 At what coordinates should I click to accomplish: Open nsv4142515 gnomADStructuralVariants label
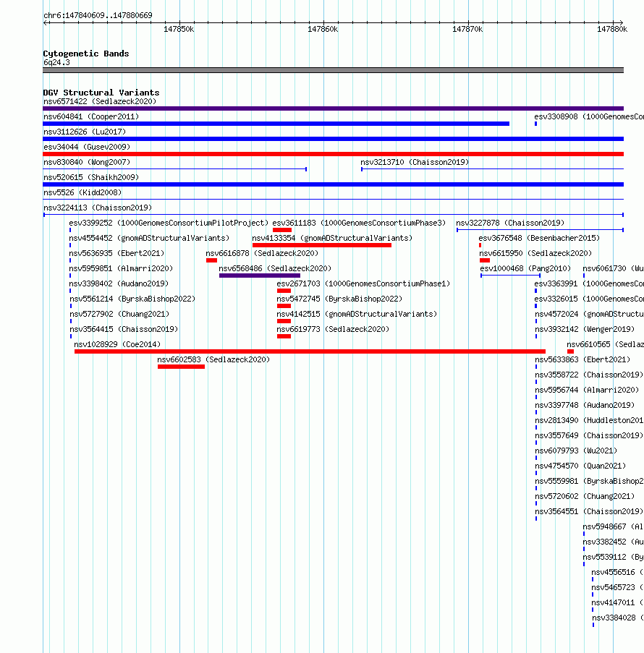tap(357, 314)
